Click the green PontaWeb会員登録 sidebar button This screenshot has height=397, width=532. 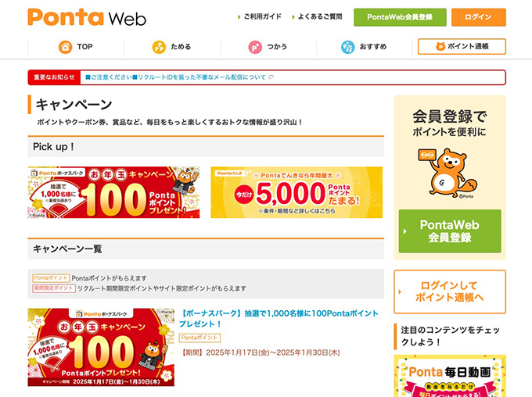[450, 231]
